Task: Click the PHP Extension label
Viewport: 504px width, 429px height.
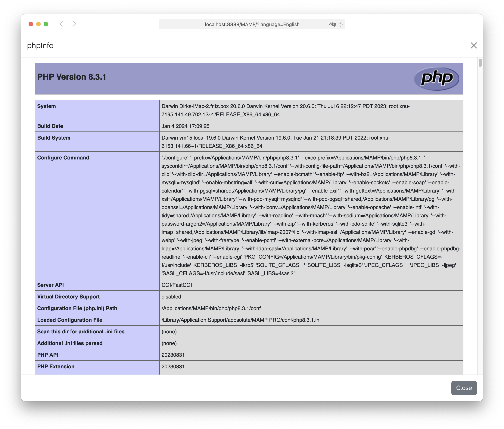Action: click(x=56, y=366)
